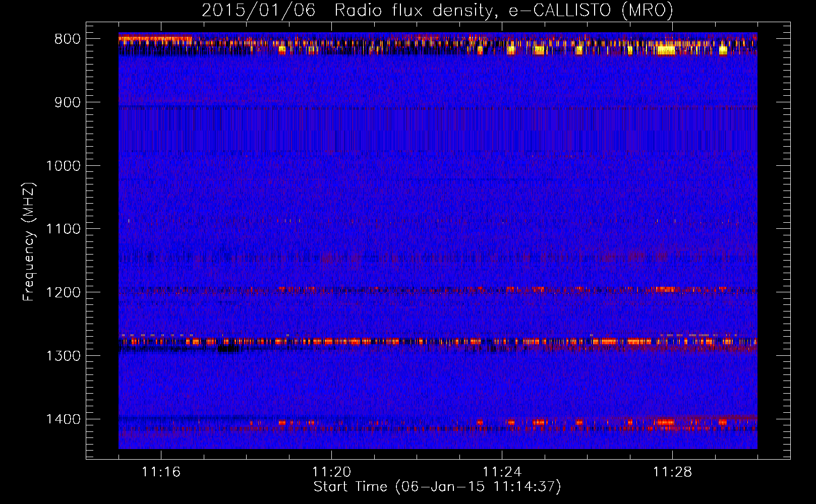
Task: Click the plot title 'Radio flux density, e-CALLISTO (MRO)'
Action: coord(504,10)
